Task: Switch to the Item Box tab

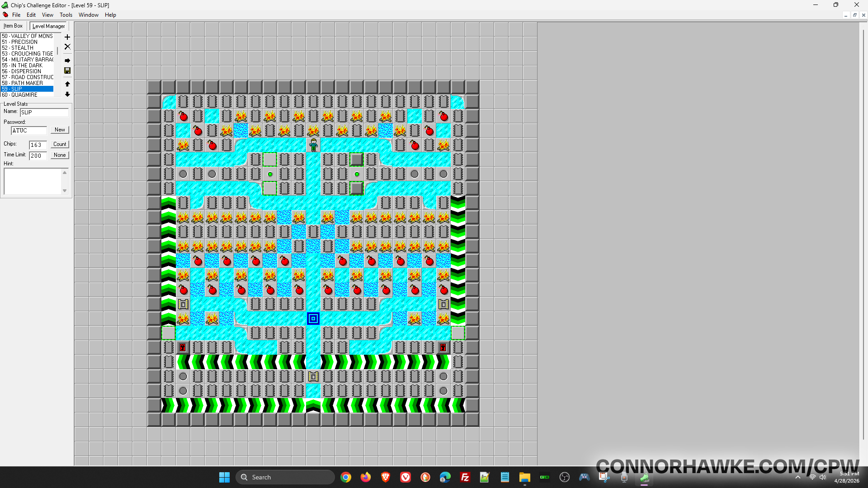Action: (x=13, y=26)
